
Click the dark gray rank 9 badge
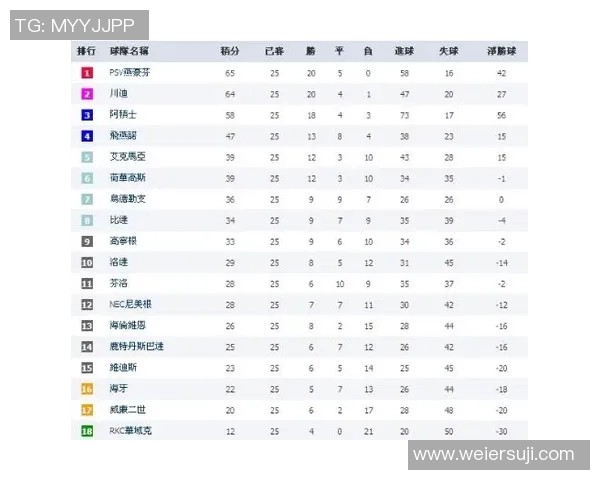(87, 241)
